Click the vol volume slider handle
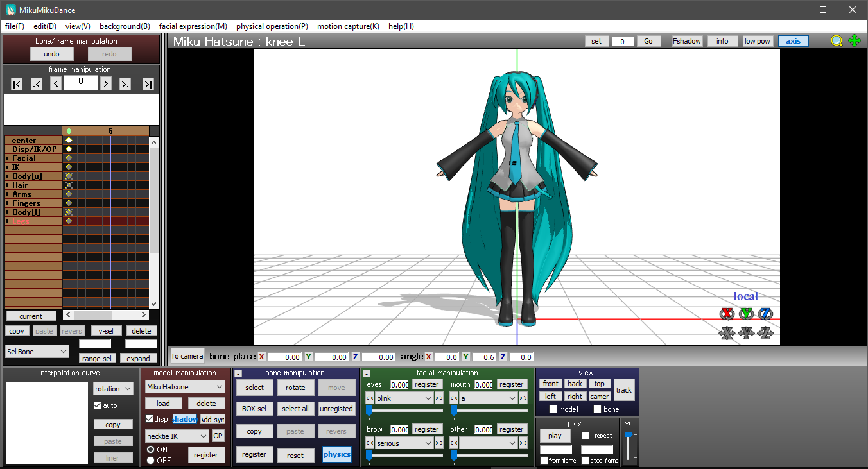868x469 pixels. click(629, 435)
